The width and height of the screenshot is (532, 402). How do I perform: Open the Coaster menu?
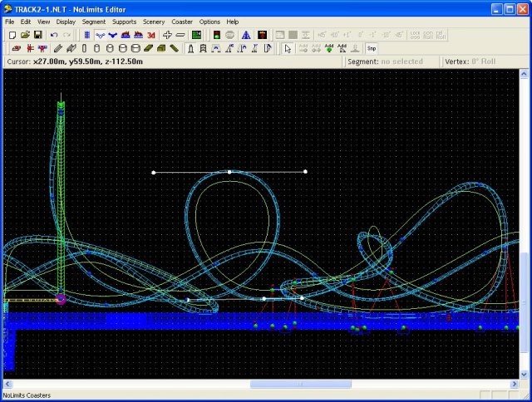pos(181,21)
